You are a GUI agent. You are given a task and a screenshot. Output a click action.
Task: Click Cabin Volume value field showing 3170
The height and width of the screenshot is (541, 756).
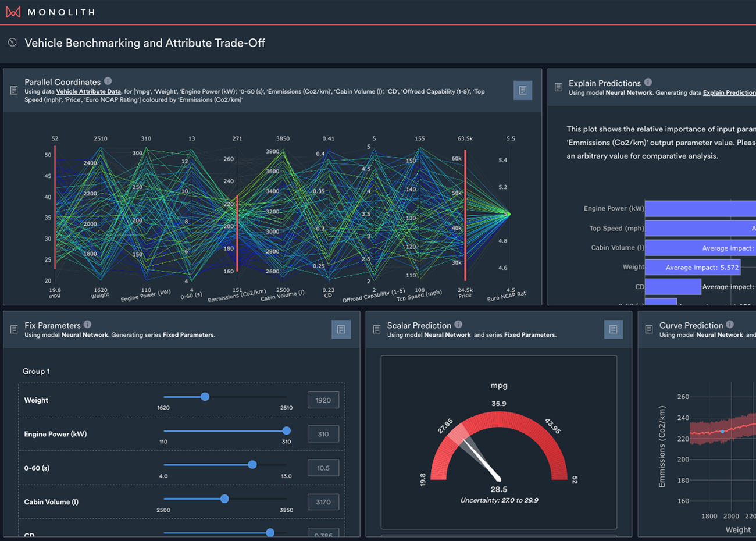click(323, 501)
